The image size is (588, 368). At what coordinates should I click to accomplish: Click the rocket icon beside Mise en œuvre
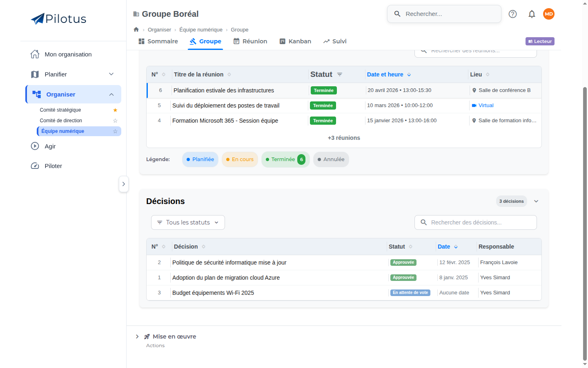[x=147, y=337]
